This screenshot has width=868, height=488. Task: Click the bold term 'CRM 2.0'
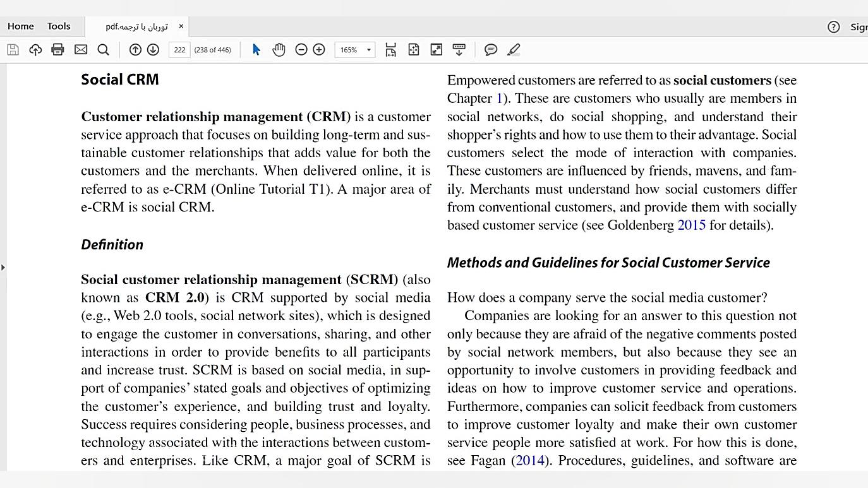click(x=175, y=297)
